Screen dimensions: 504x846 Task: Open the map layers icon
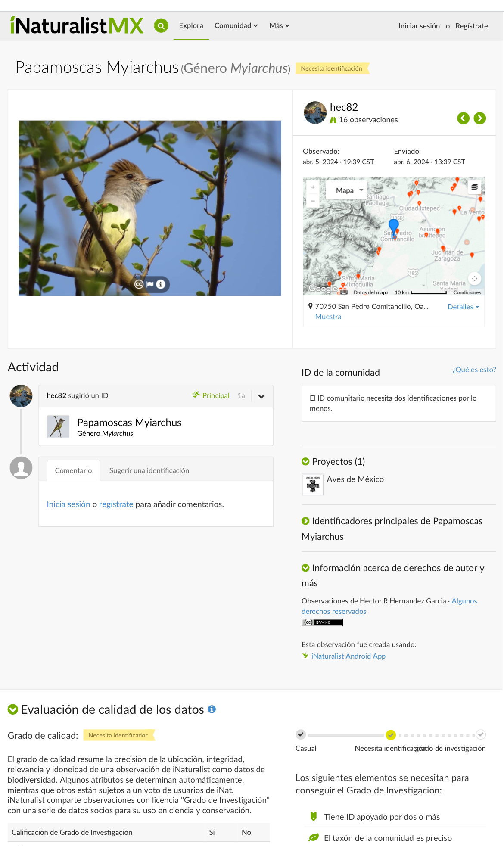pos(474,187)
